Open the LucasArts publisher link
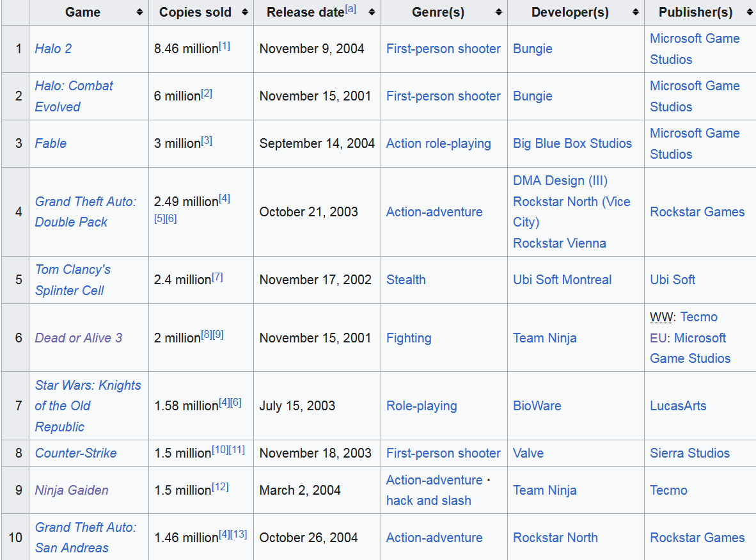 coord(678,406)
